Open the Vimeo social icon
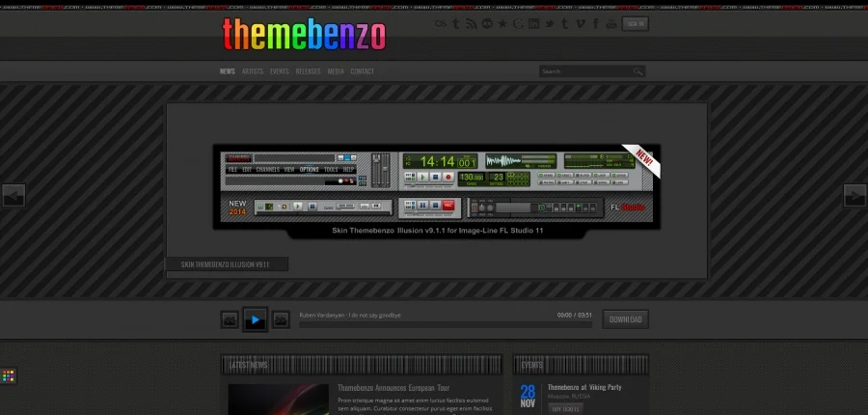The image size is (868, 415). [581, 24]
